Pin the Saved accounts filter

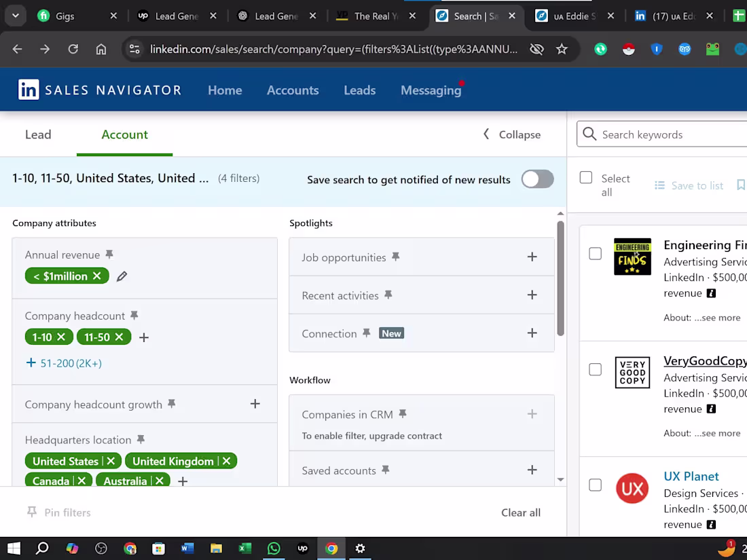tap(386, 470)
